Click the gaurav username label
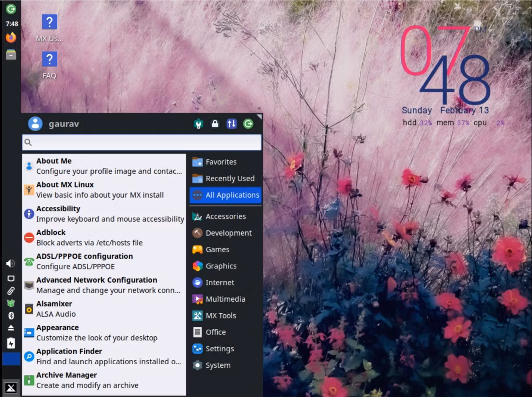 (64, 124)
